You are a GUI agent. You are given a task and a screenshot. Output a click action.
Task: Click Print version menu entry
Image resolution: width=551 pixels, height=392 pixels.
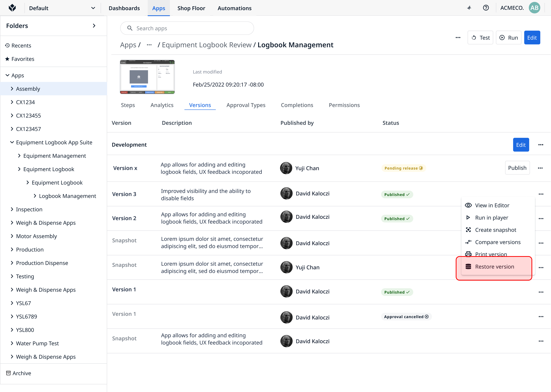point(498,254)
